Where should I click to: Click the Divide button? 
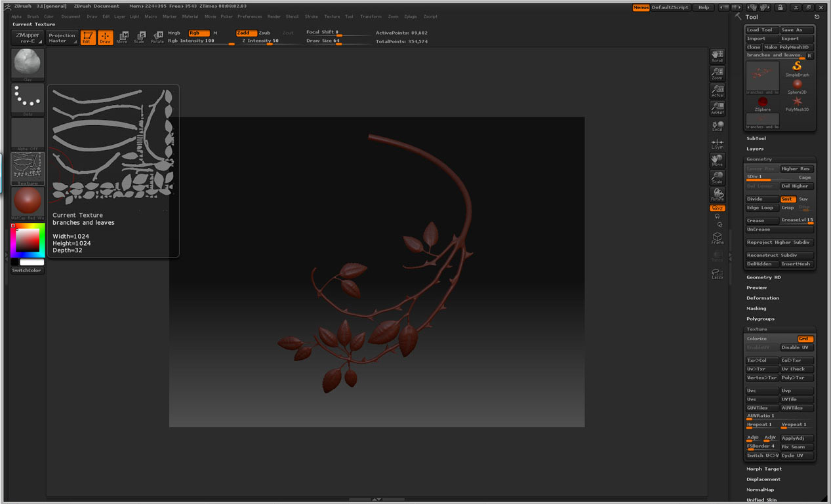pos(762,199)
